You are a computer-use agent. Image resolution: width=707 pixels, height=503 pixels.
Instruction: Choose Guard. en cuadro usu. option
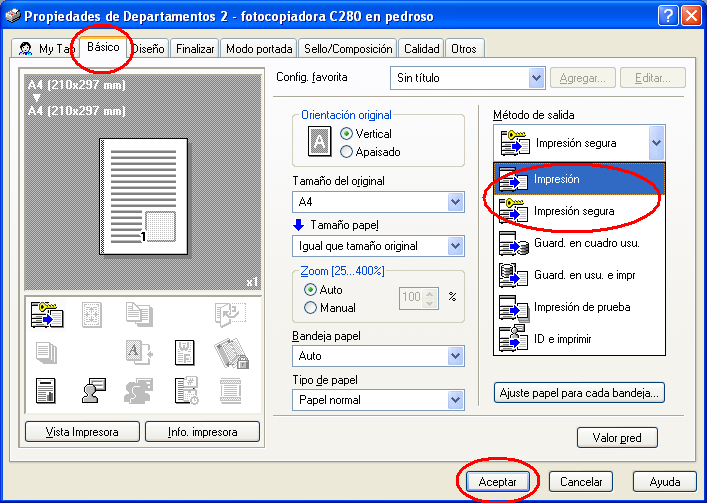[x=579, y=243]
